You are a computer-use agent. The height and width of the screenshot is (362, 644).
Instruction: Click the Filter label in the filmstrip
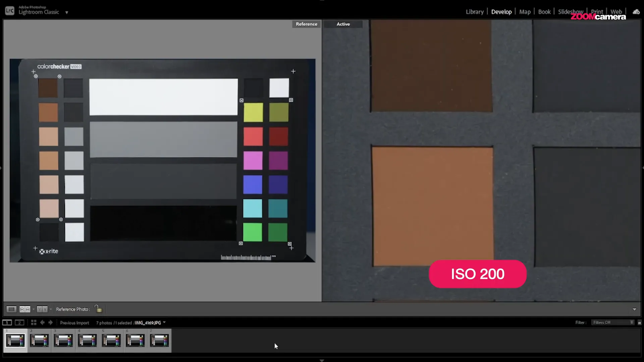coord(581,322)
